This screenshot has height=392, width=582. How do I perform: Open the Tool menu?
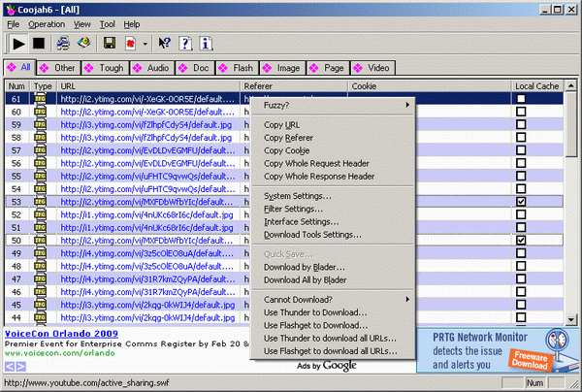(108, 24)
